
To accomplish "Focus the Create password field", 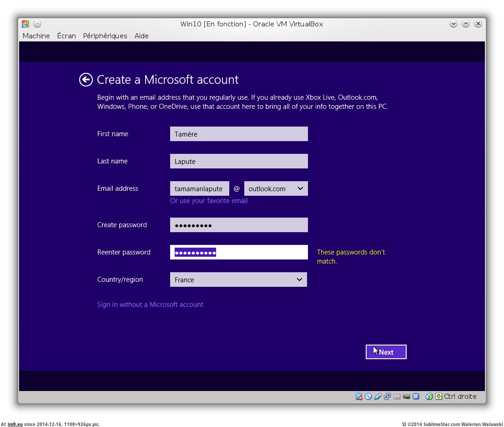I will coord(239,225).
